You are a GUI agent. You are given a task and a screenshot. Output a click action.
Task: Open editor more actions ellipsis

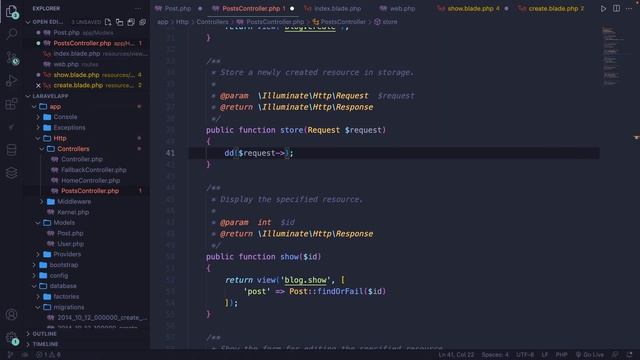click(x=629, y=9)
